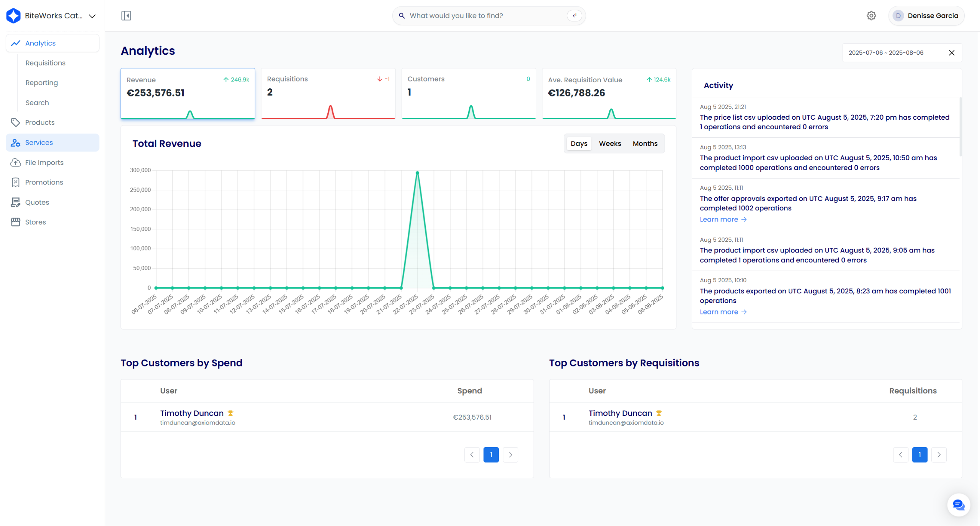
Task: Click the File Imports cloud icon
Action: (x=15, y=163)
